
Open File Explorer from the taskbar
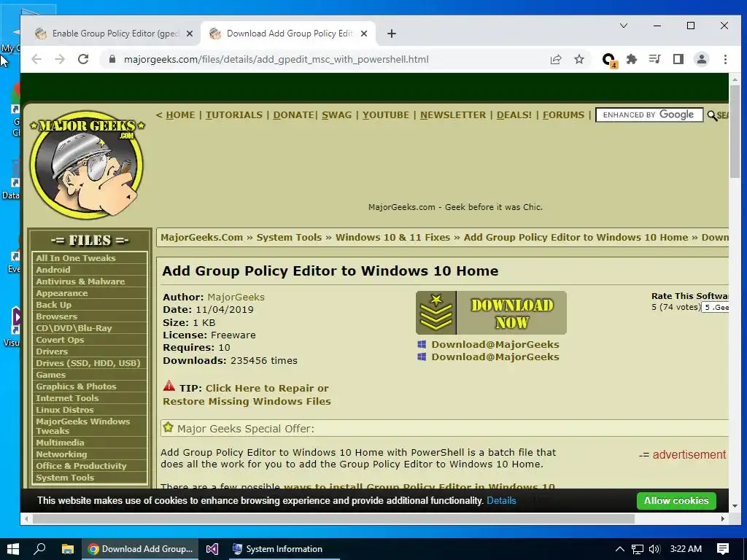pos(68,549)
